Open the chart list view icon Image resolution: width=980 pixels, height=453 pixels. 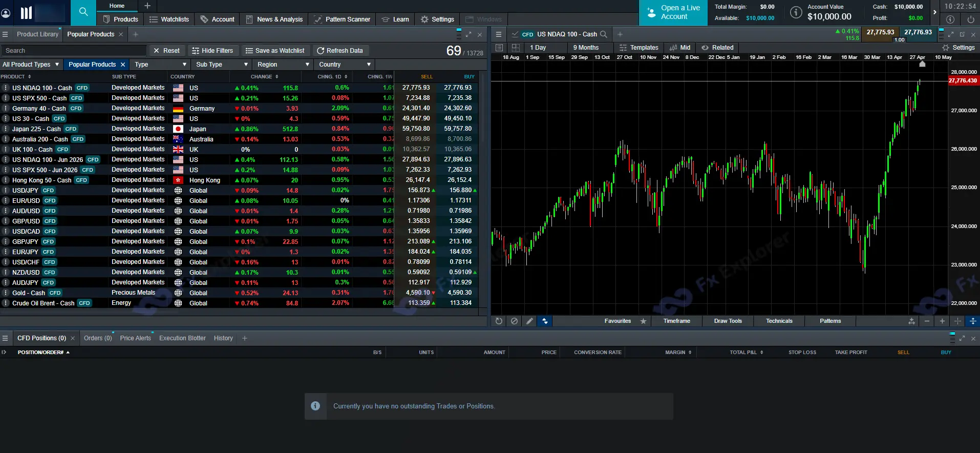tap(499, 48)
